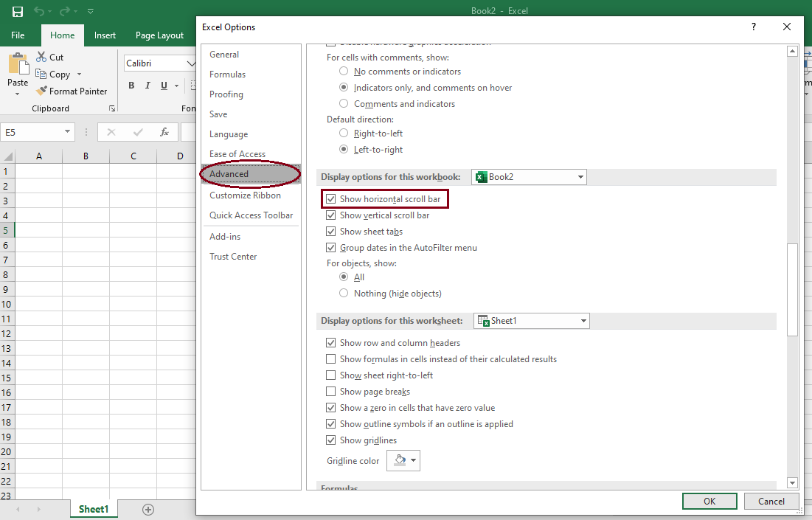Select the Comments and indicators radio button
This screenshot has width=812, height=520.
(343, 104)
